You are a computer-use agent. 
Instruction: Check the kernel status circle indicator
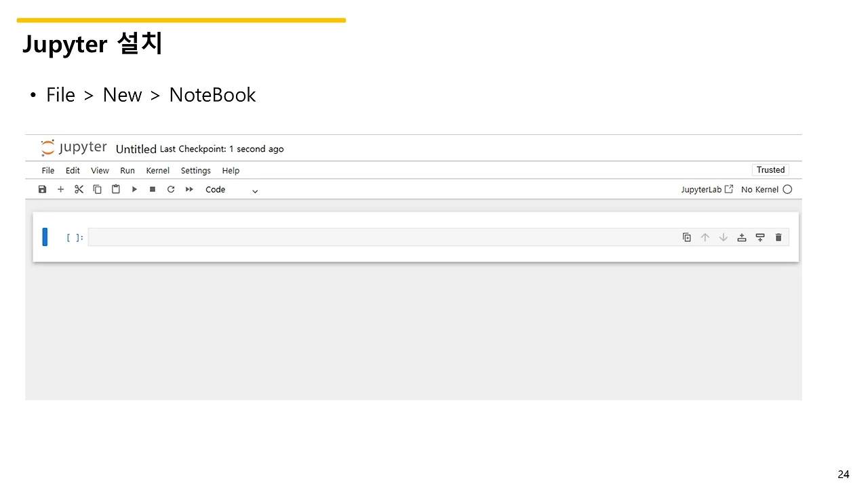[787, 190]
